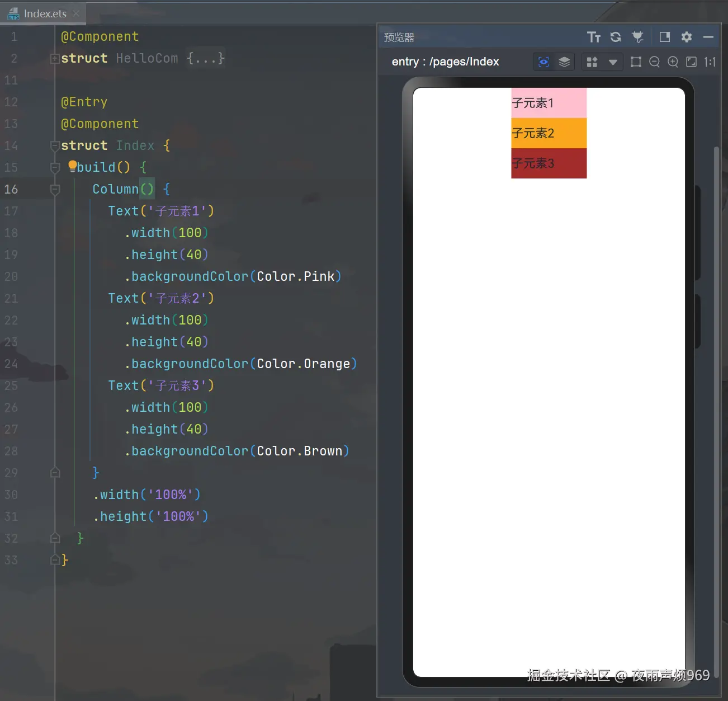Viewport: 728px width, 701px height.
Task: Click the ETS file icon on the Index.ets tab
Action: click(x=13, y=14)
